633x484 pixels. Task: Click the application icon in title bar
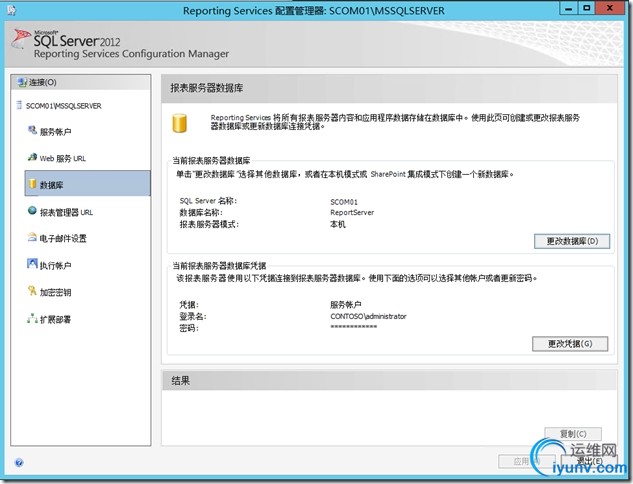coord(11,10)
